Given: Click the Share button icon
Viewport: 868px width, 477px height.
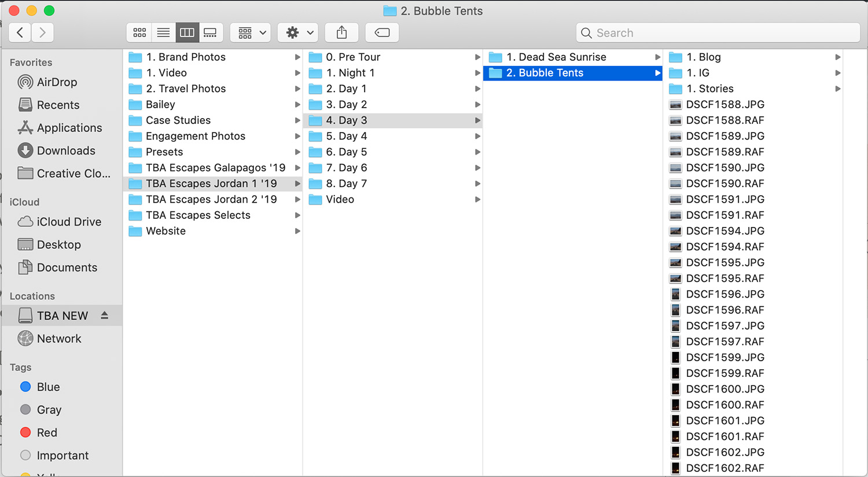Looking at the screenshot, I should [341, 33].
